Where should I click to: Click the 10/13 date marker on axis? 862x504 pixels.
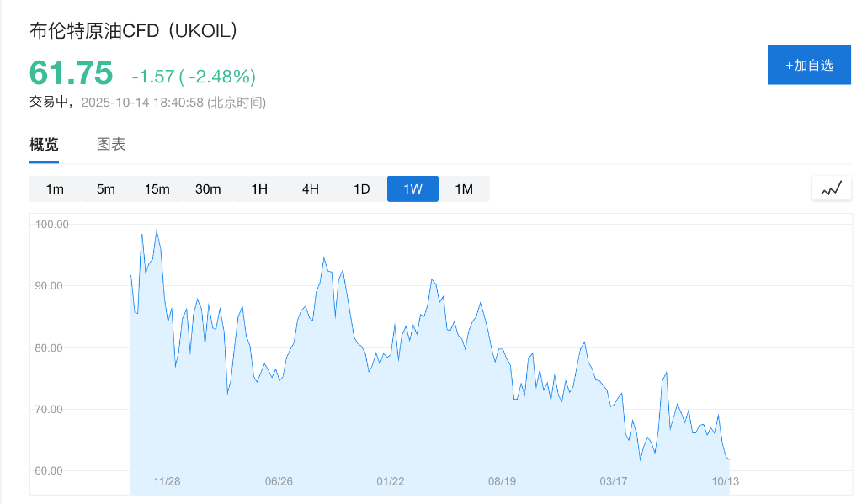coord(725,481)
